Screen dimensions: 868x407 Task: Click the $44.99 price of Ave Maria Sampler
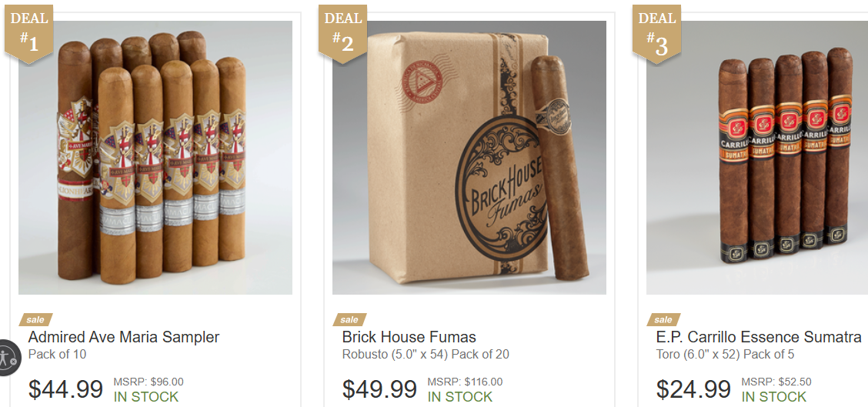point(65,389)
